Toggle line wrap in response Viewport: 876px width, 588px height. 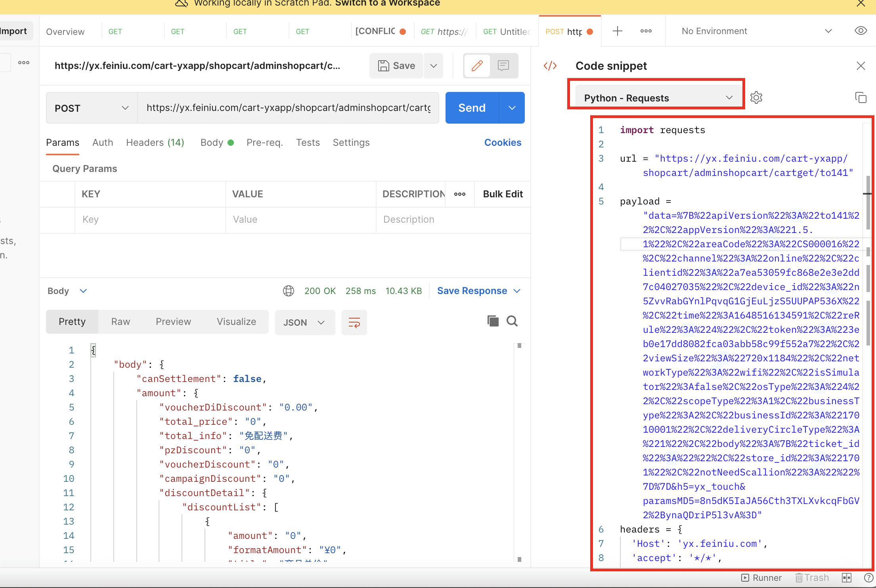(x=354, y=323)
